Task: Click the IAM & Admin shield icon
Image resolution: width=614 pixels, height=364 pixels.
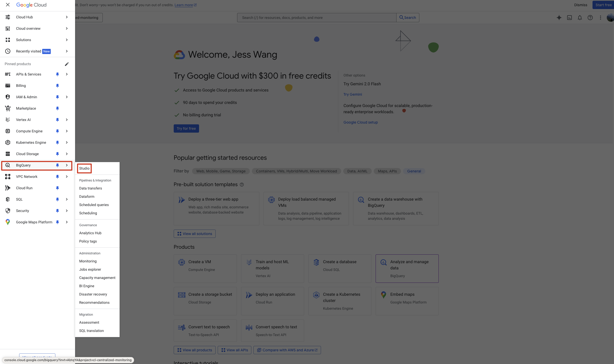Action: point(8,97)
